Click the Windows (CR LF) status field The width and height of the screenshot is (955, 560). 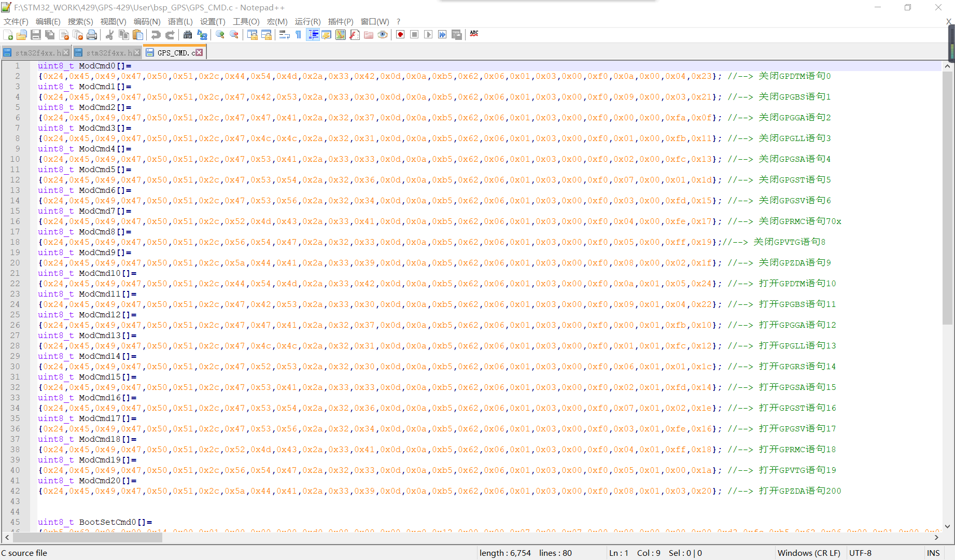tap(809, 553)
